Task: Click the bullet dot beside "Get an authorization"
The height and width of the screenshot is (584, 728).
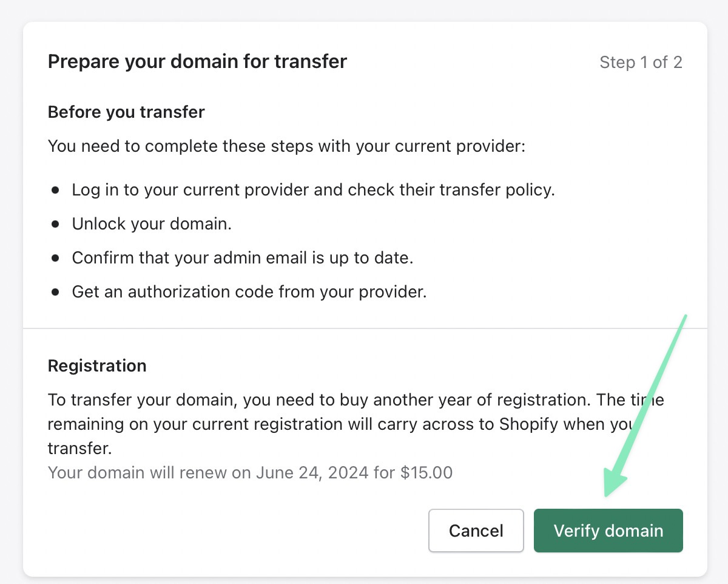Action: click(x=56, y=293)
